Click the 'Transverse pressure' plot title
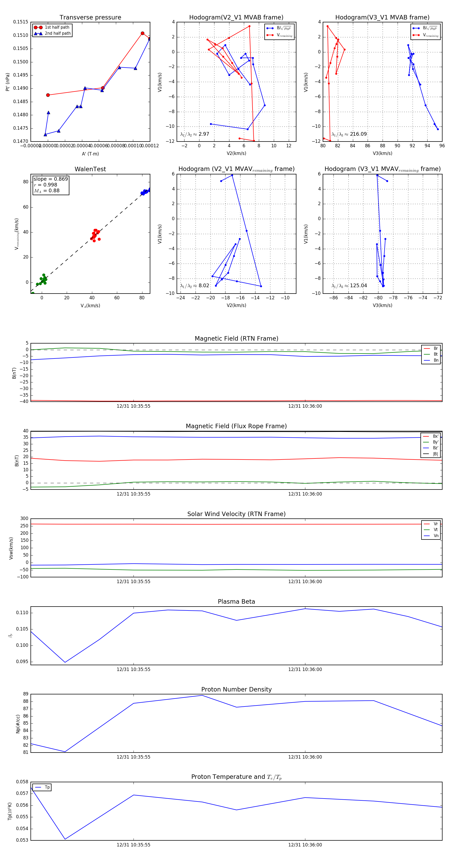 tap(90, 18)
